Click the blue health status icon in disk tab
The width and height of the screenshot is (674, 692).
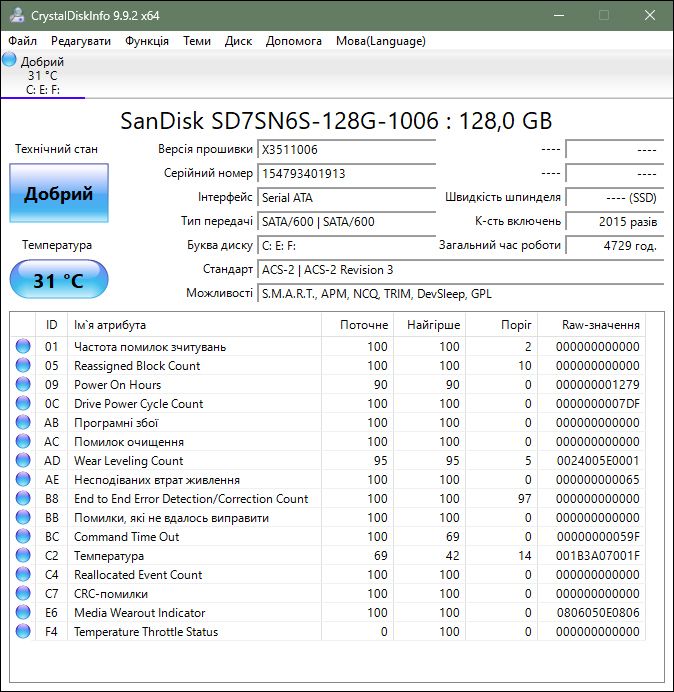click(9, 60)
